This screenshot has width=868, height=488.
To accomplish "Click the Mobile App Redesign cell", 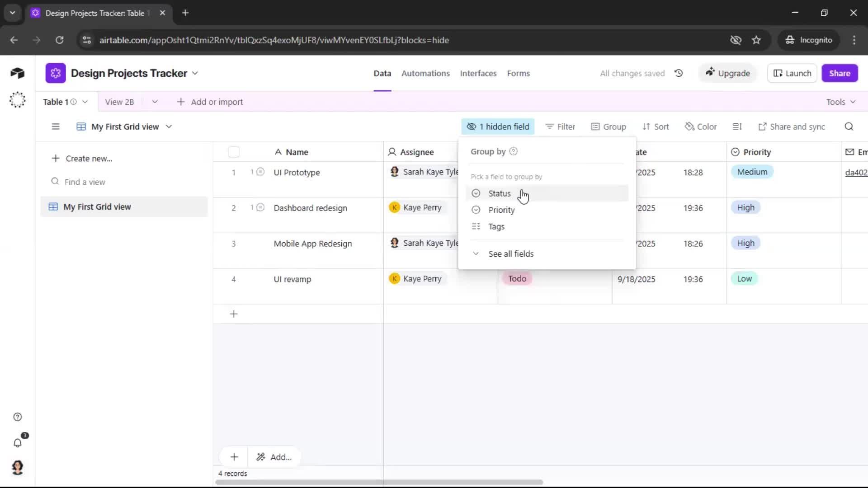I will coord(312,244).
